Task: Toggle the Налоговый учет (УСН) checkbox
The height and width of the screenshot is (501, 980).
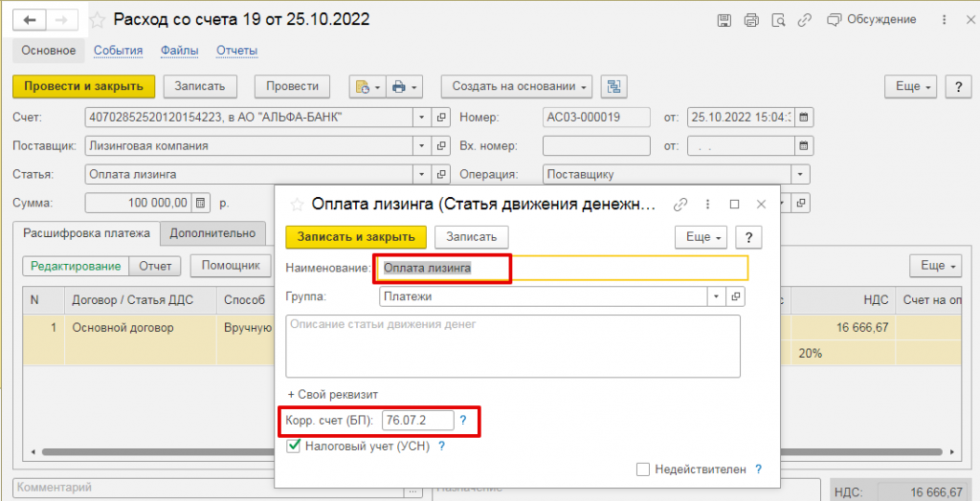Action: click(x=293, y=447)
